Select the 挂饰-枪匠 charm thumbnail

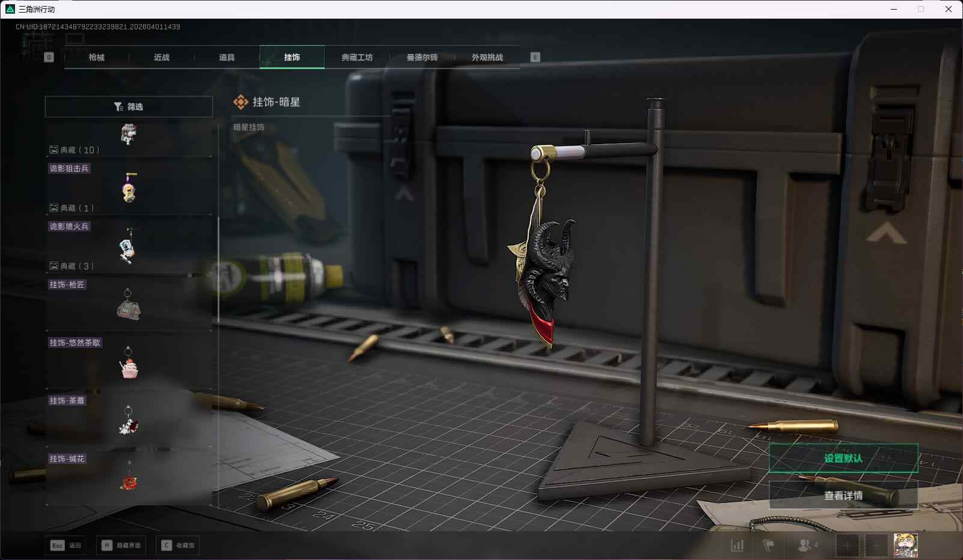coord(129,305)
